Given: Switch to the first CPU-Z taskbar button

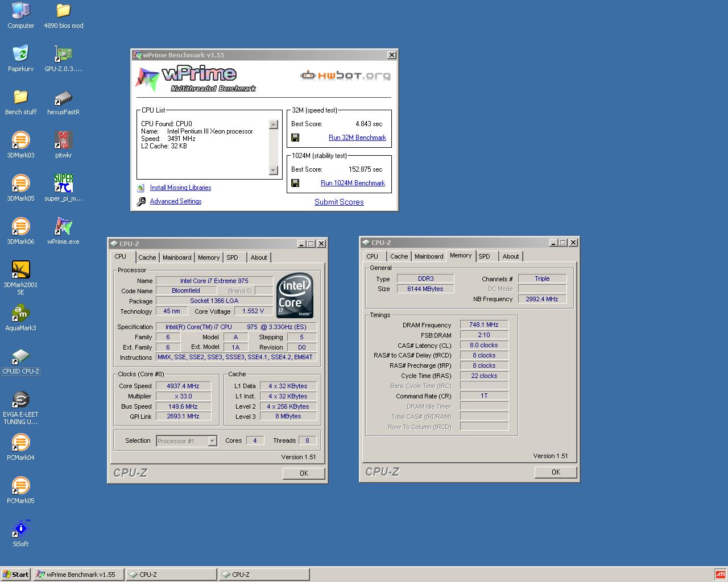Looking at the screenshot, I should point(171,575).
